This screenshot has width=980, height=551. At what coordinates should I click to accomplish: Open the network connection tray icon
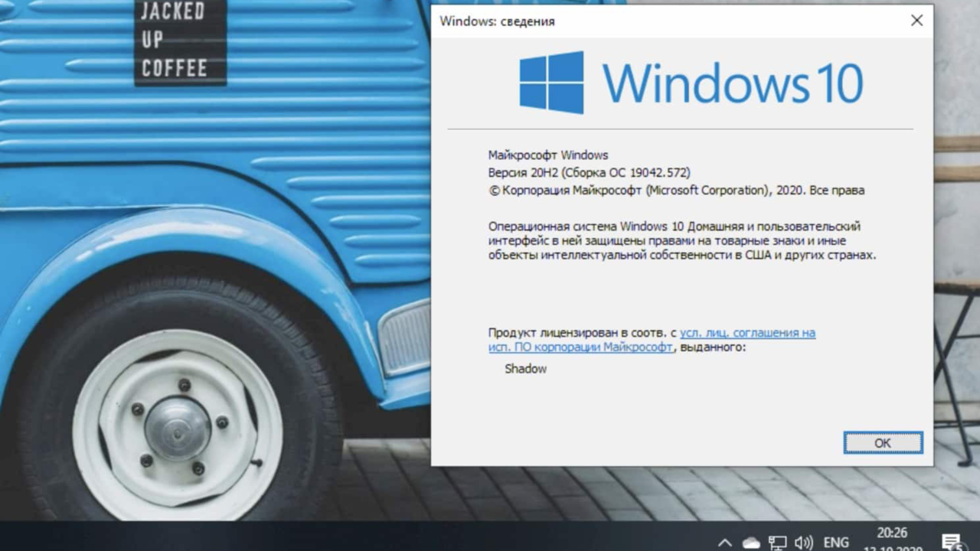coord(777,543)
